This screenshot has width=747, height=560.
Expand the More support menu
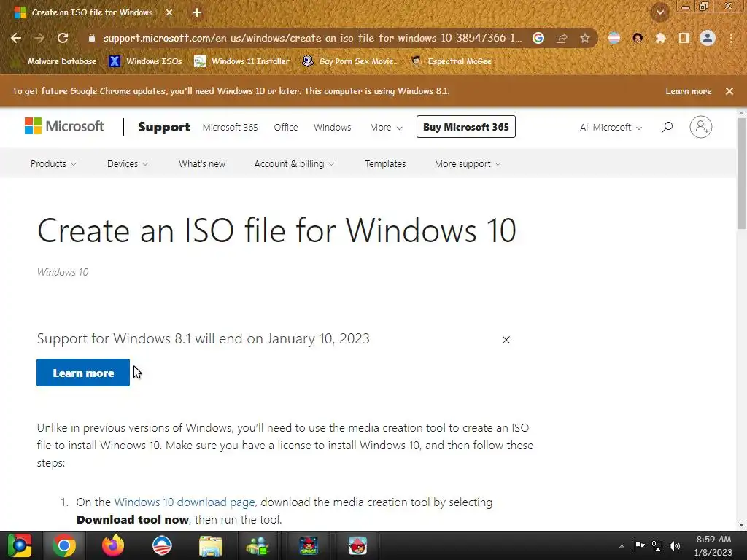[x=468, y=164]
